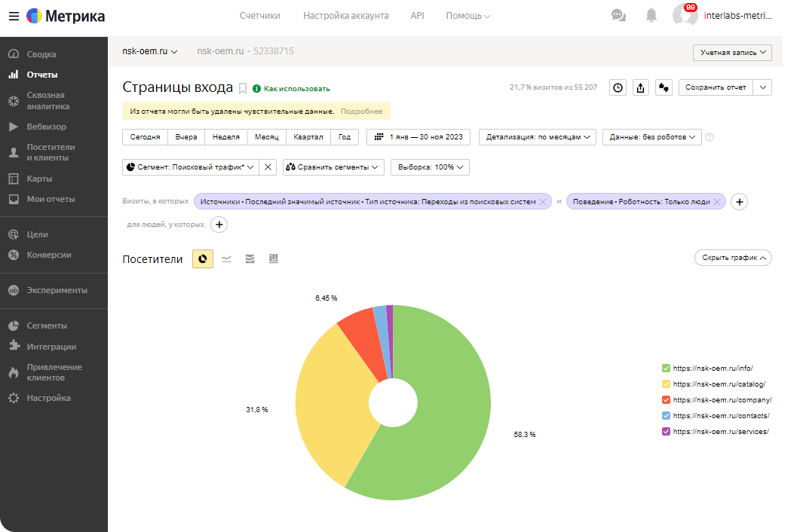Toggle the /company/ legend checkbox
The image size is (800, 532).
pyautogui.click(x=666, y=400)
